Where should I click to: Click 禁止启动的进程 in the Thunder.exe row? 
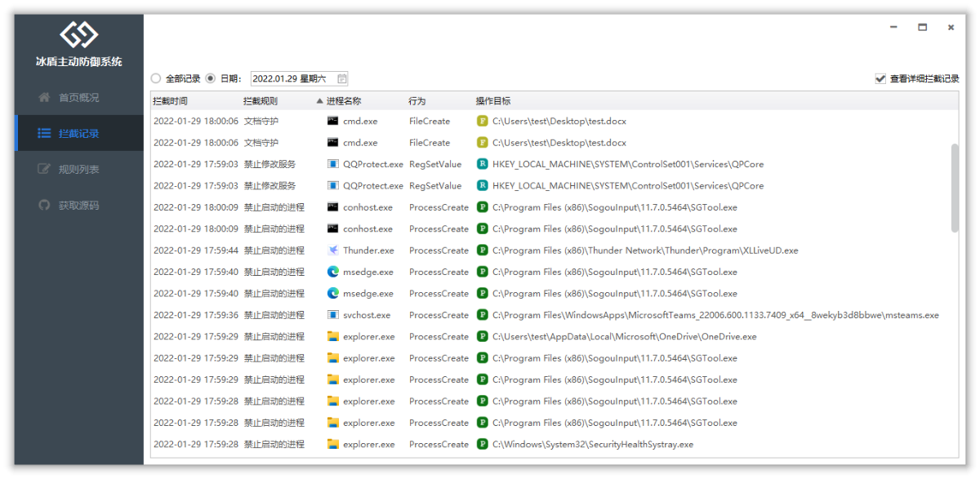coord(274,251)
